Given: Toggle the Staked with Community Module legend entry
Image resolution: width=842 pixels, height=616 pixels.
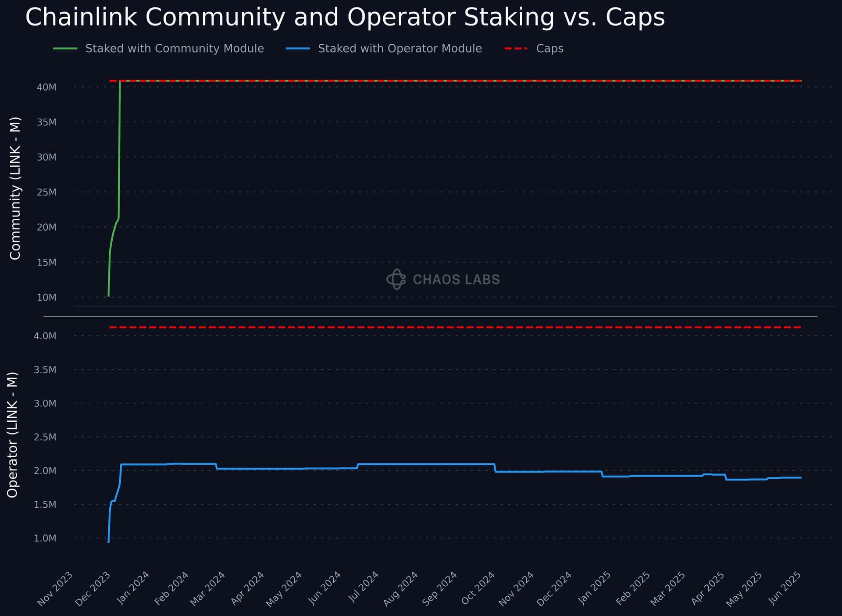Looking at the screenshot, I should (x=158, y=49).
